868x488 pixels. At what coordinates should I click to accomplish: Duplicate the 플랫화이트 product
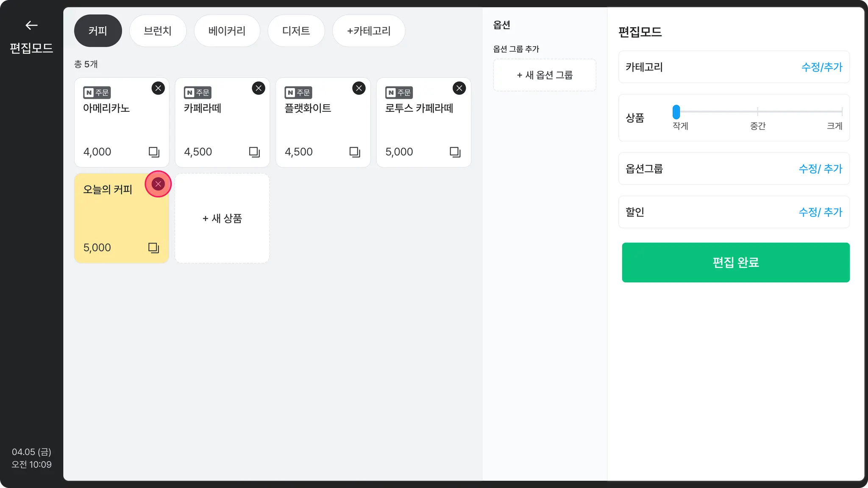point(355,152)
